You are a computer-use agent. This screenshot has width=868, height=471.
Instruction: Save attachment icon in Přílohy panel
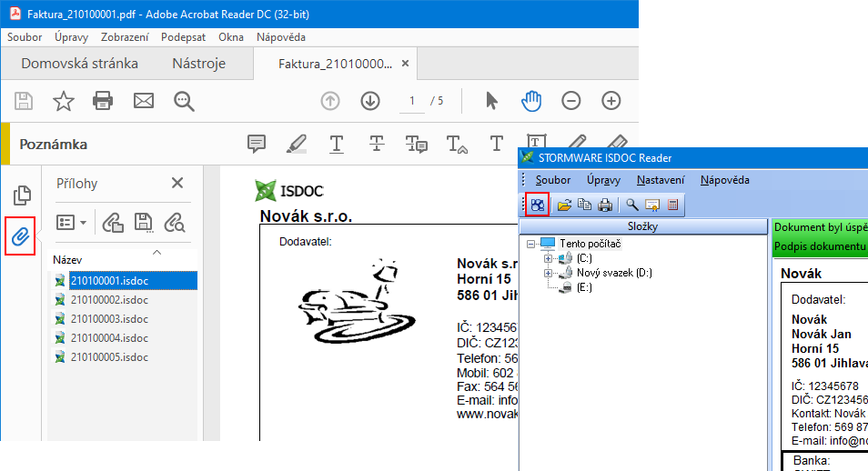coord(144,223)
